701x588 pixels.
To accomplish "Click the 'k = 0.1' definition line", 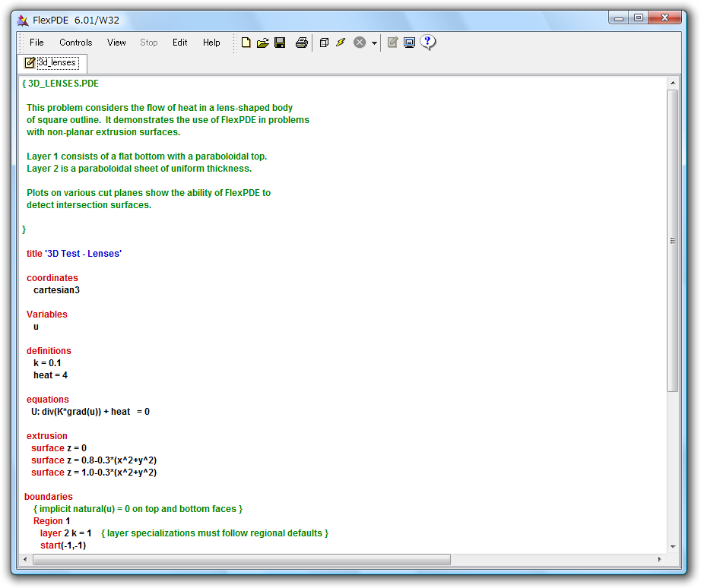I will (x=47, y=363).
